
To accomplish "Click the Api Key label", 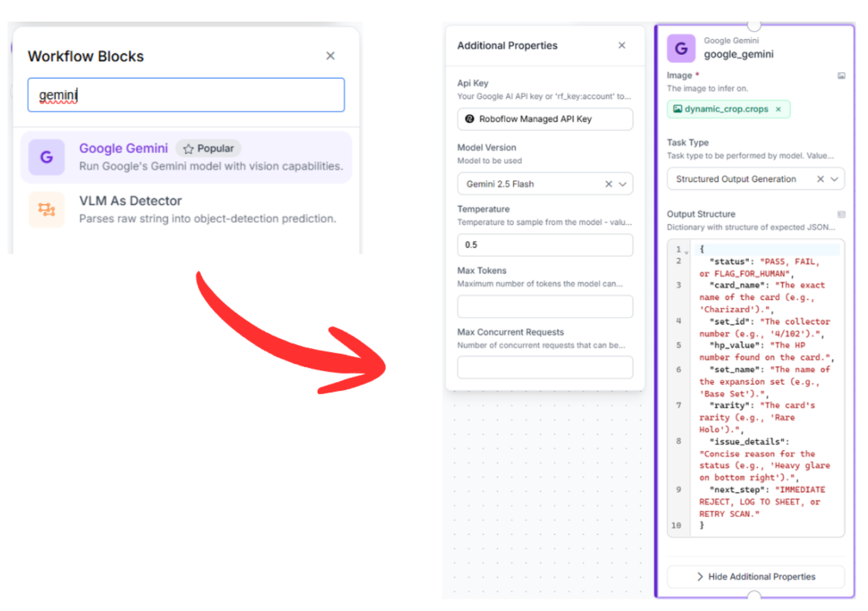I will pos(473,83).
